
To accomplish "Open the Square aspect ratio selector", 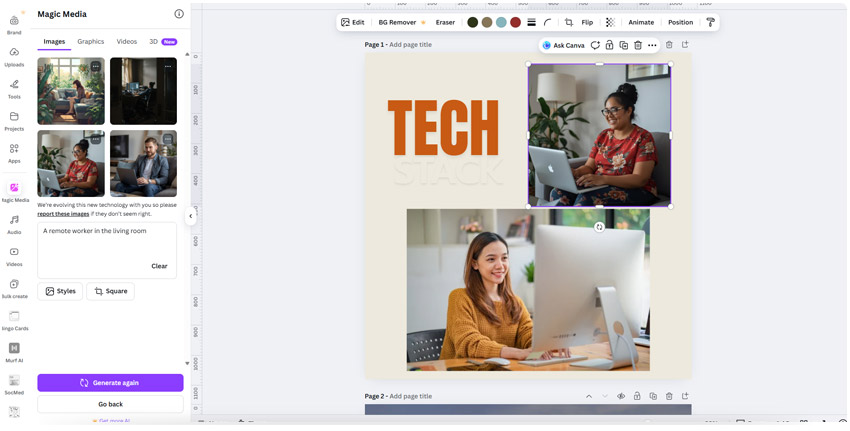I will tap(110, 291).
